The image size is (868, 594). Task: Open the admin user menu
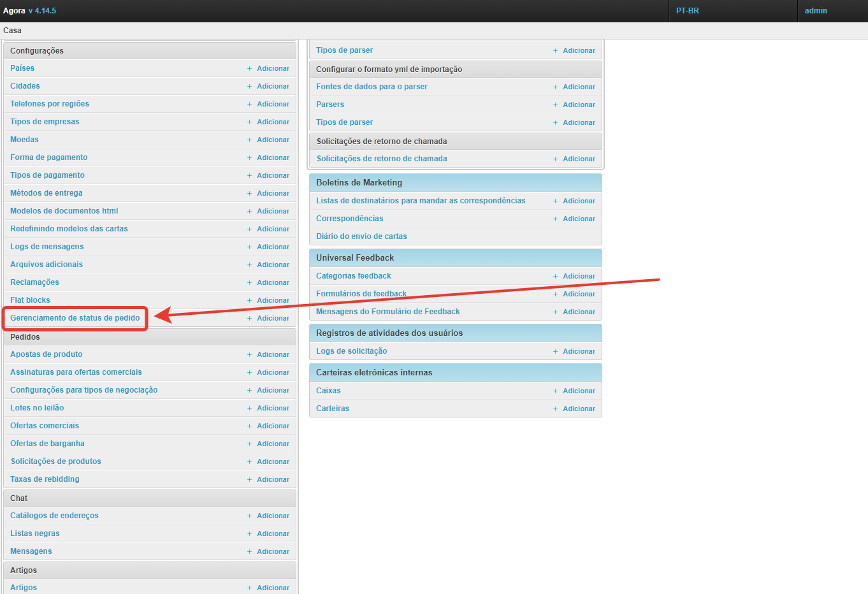tap(816, 11)
